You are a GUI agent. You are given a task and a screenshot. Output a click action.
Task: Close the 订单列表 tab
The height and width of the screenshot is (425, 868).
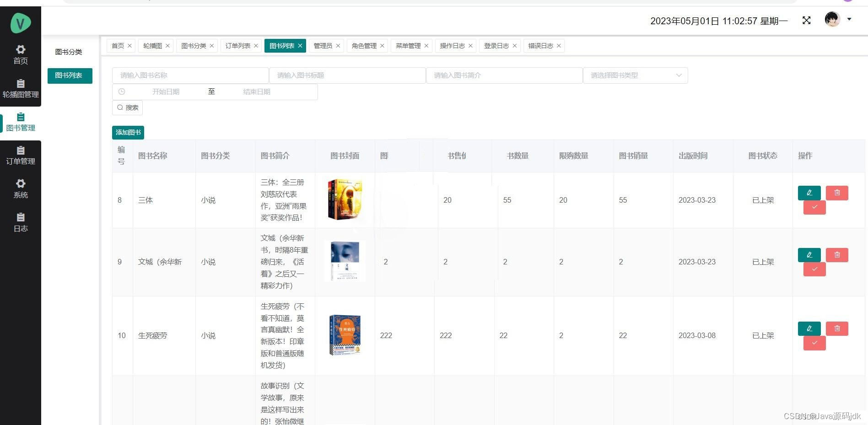click(x=256, y=46)
